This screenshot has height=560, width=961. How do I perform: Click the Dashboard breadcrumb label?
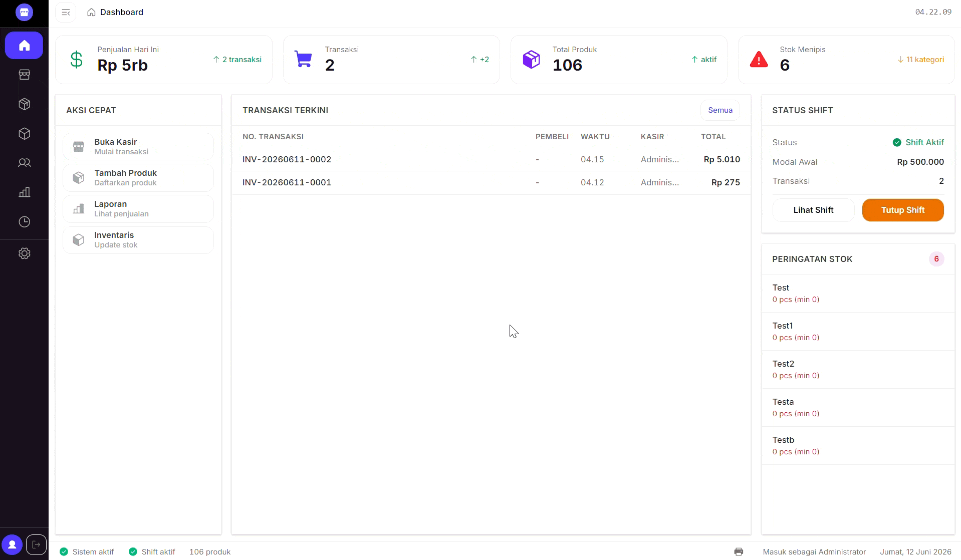[122, 12]
